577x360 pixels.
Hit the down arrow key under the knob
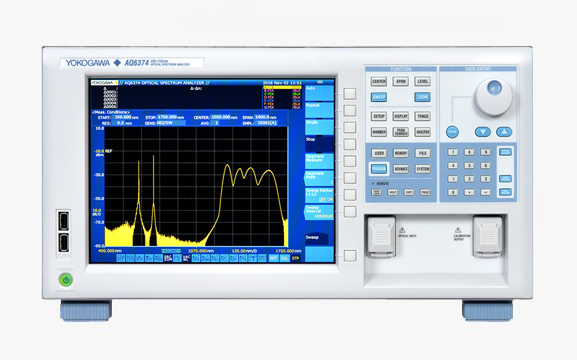click(482, 132)
